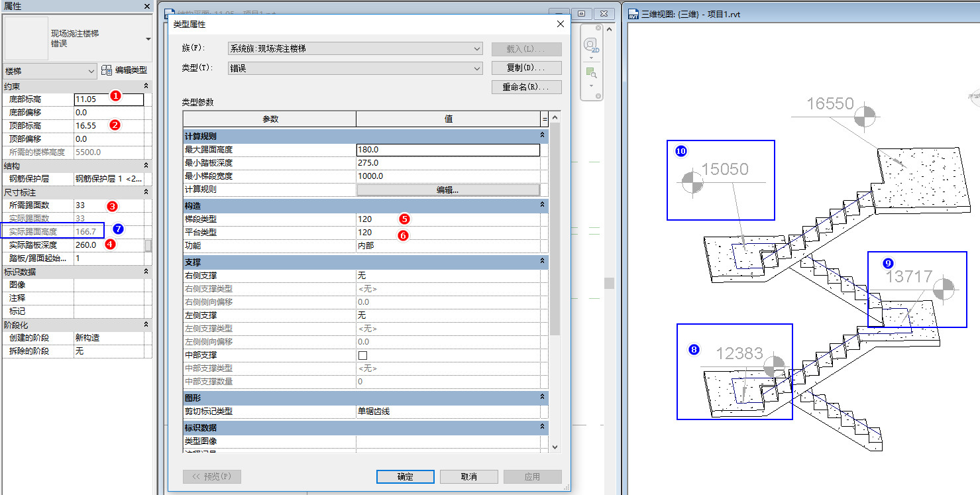Click the 编辑... calculation rule button
Image resolution: width=980 pixels, height=495 pixels.
tap(449, 190)
